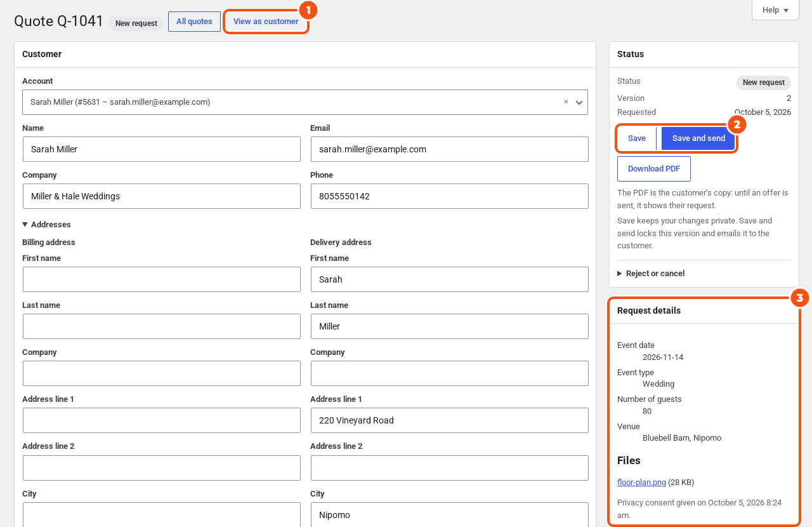
Task: Open the Help dropdown menu
Action: 775,10
